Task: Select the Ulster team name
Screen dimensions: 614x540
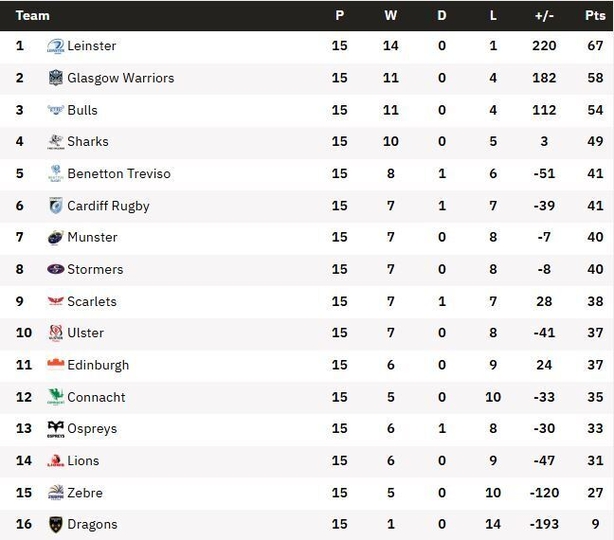Action: [86, 333]
